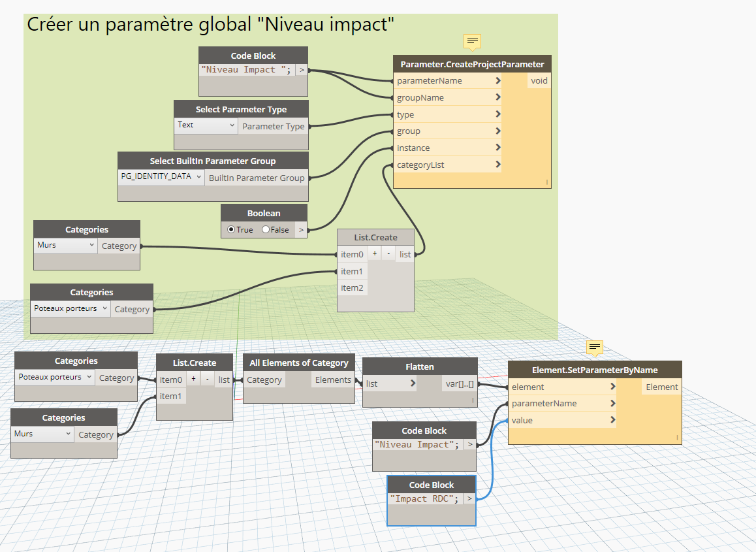Screen dimensions: 756x552
Task: Click the "Impact RDC" code block output port
Action: [x=469, y=498]
